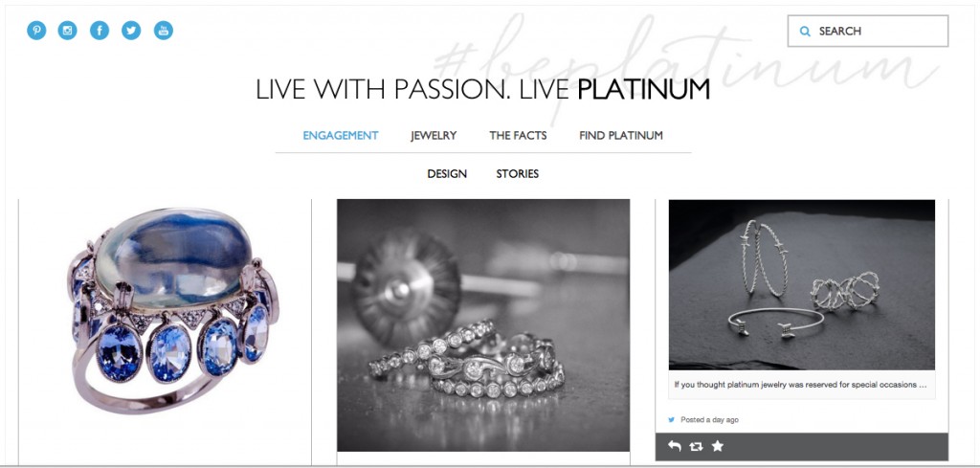Favorite the tweet with star icon
This screenshot has height=468, width=980.
pos(718,446)
